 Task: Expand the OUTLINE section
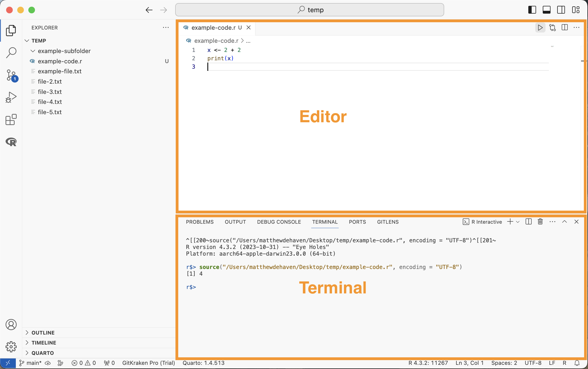[43, 333]
